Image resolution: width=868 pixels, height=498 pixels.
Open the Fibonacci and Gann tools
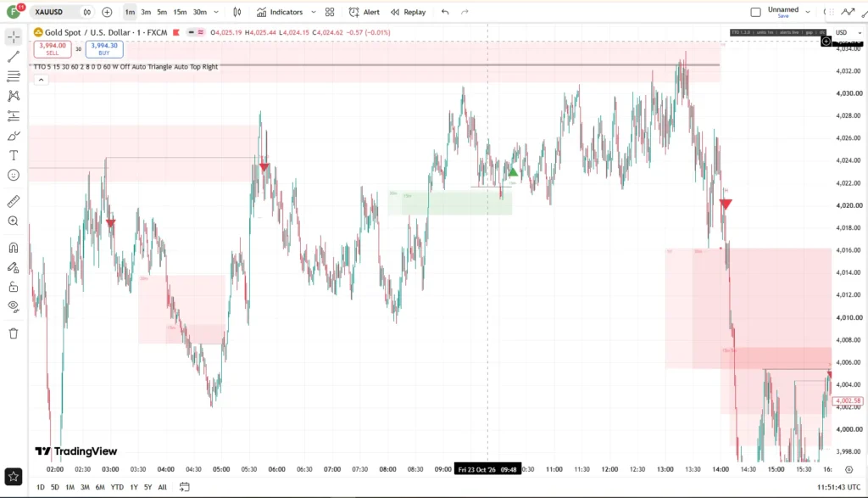click(x=14, y=76)
